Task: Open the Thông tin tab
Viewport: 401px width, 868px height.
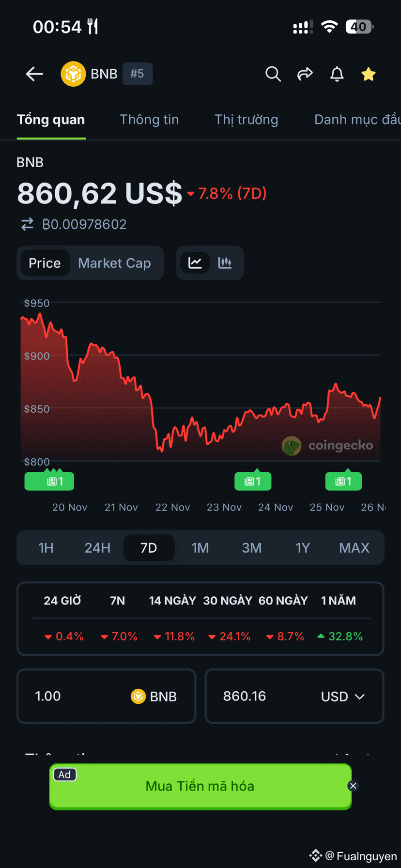Action: [149, 120]
